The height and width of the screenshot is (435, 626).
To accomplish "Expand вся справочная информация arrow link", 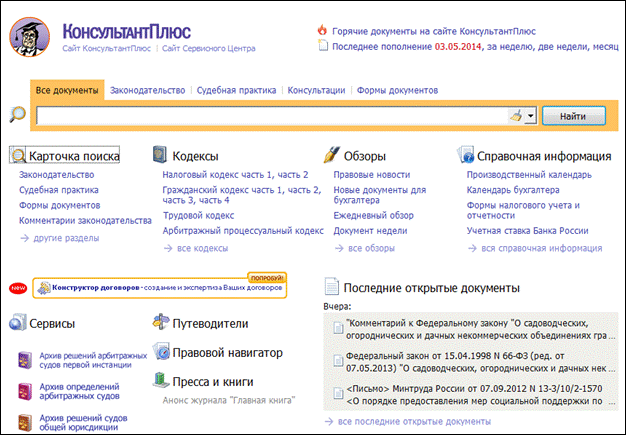I will [535, 248].
